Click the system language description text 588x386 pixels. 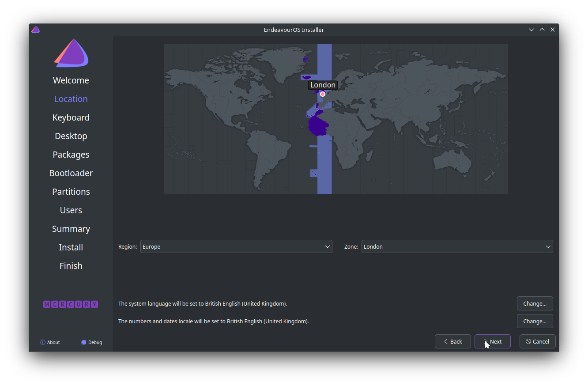point(203,304)
